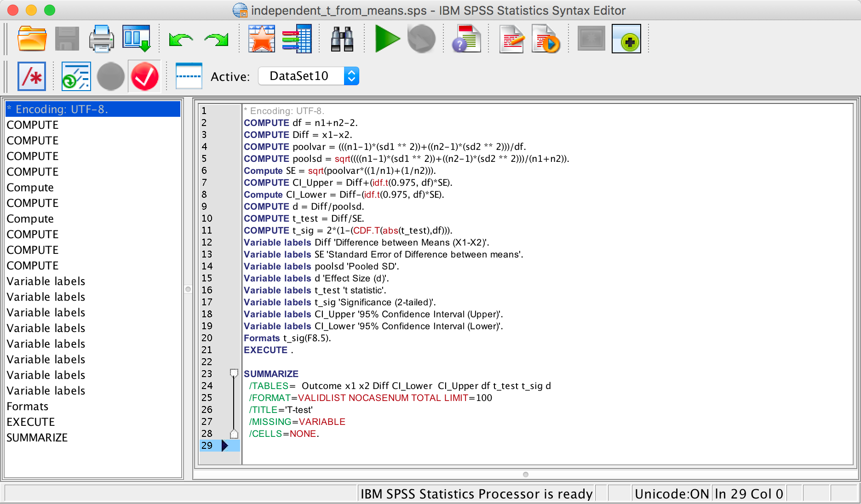This screenshot has width=861, height=504.
Task: Click the Open file folder icon
Action: (x=32, y=39)
